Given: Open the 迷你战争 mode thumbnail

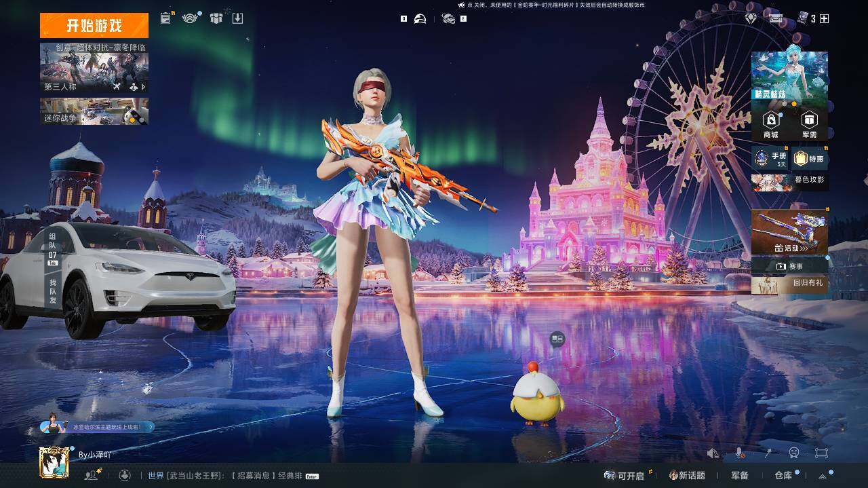Looking at the screenshot, I should point(94,111).
